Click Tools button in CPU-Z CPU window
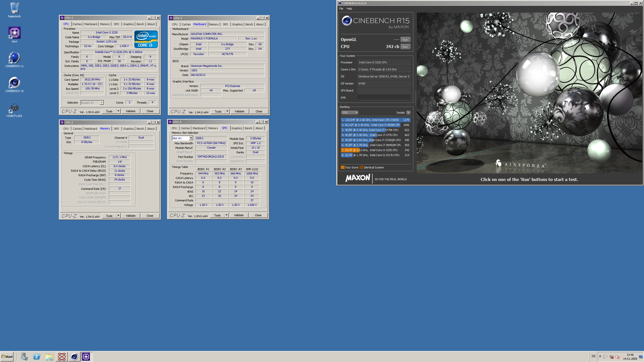Image resolution: width=644 pixels, height=362 pixels. click(x=109, y=111)
